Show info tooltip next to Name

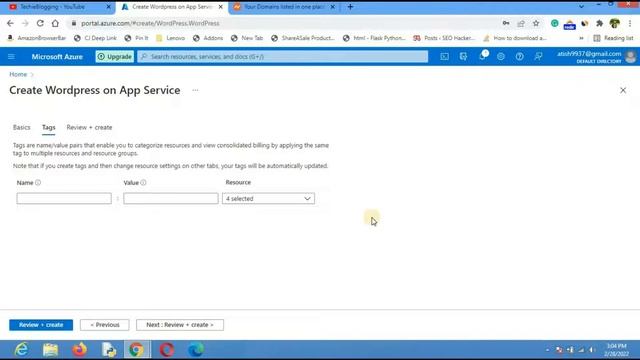point(38,182)
